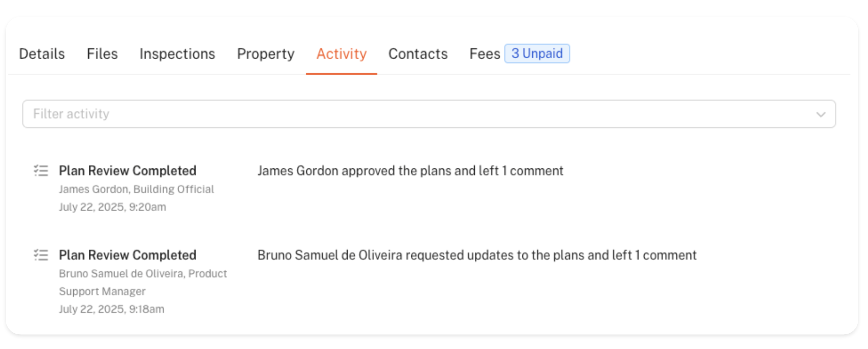Click into the Filter activity field
Screen dimensions: 868x349
click(x=411, y=114)
